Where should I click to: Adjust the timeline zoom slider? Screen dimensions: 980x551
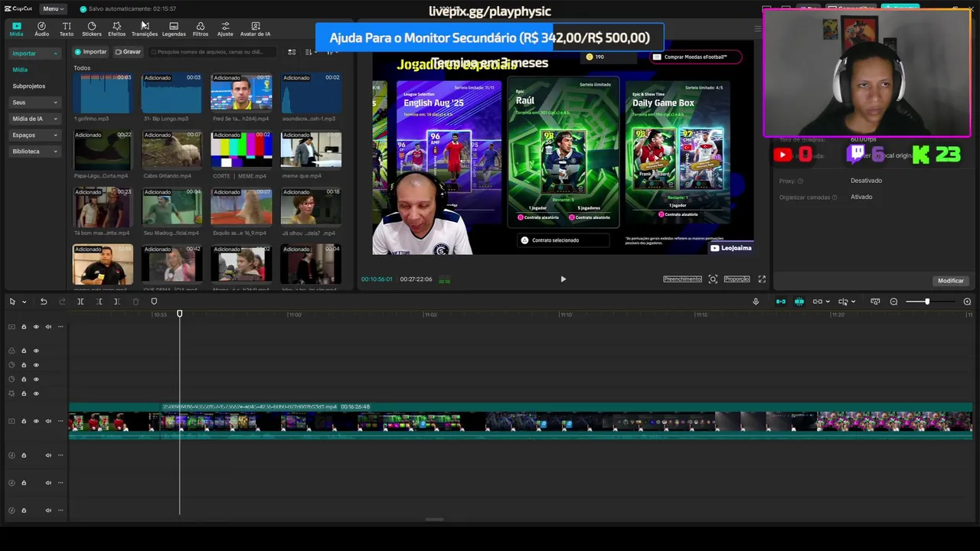(x=927, y=302)
